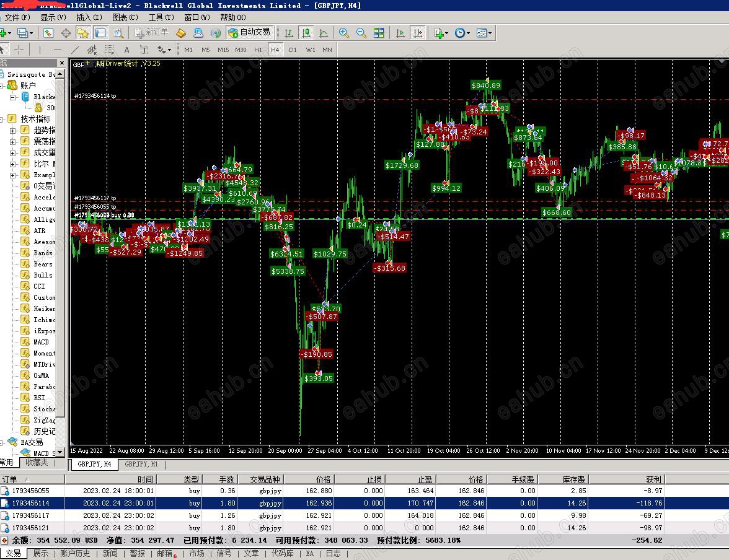Select the MACD indicator in Navigator

tap(41, 342)
